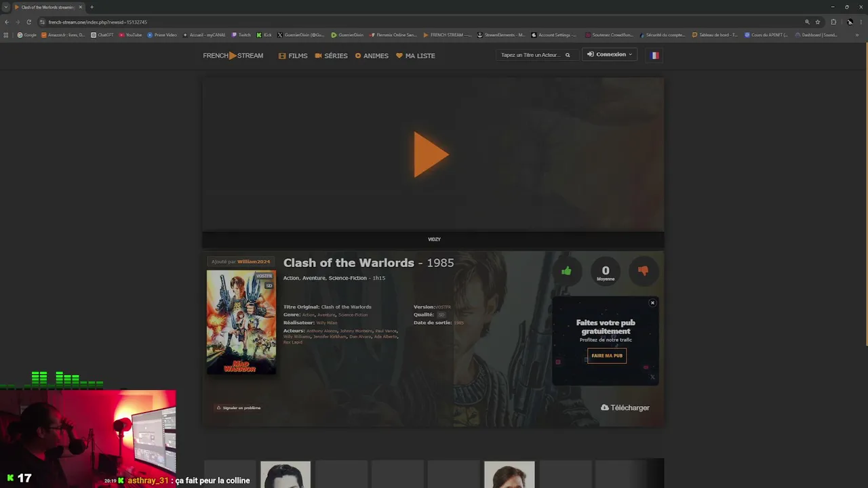The width and height of the screenshot is (868, 488).
Task: Open a new browser tab
Action: coord(92,7)
